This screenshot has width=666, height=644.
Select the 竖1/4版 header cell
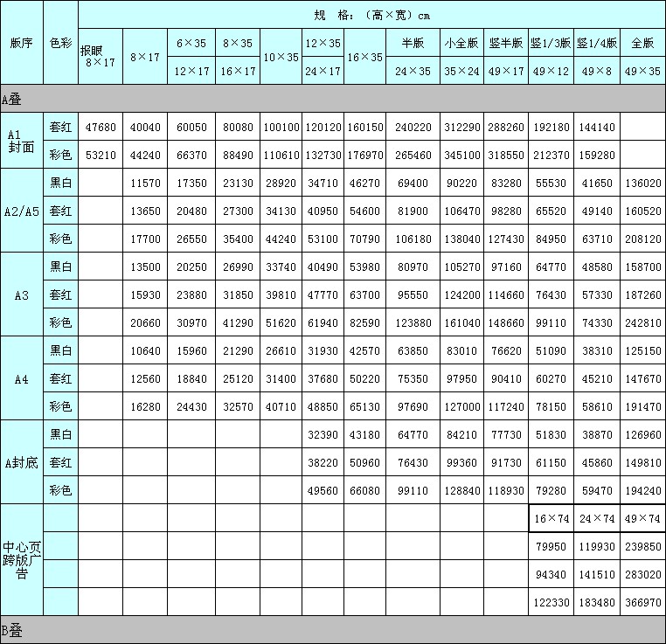(x=597, y=43)
